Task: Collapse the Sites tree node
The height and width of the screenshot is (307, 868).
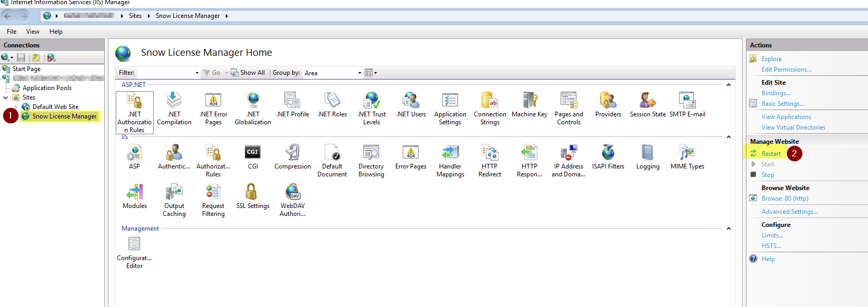Action: [x=6, y=97]
